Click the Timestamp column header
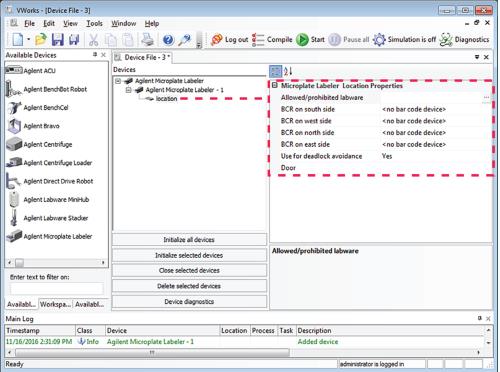The width and height of the screenshot is (500, 372). tap(40, 330)
